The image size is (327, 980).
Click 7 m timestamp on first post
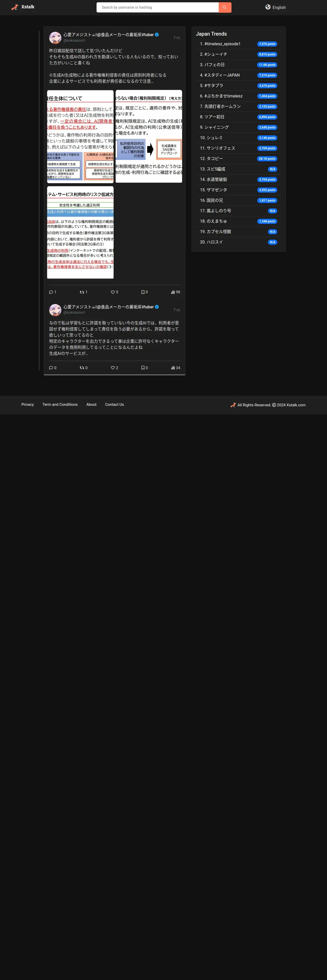177,38
